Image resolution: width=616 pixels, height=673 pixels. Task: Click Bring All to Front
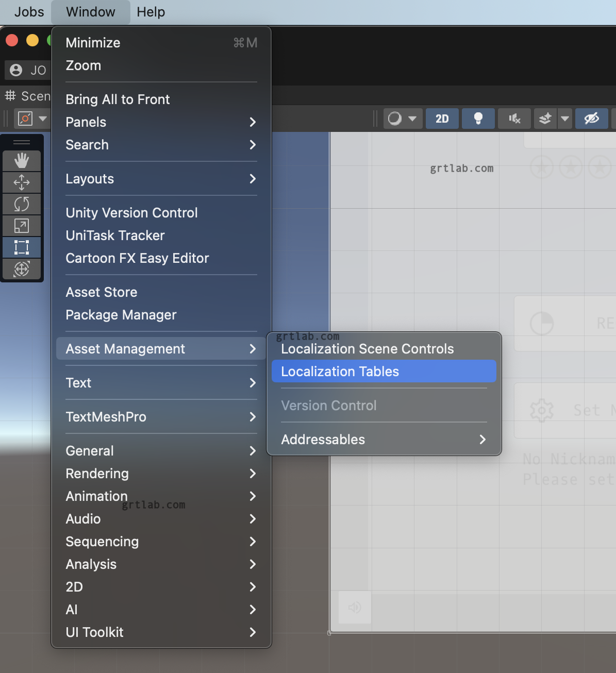pyautogui.click(x=118, y=99)
